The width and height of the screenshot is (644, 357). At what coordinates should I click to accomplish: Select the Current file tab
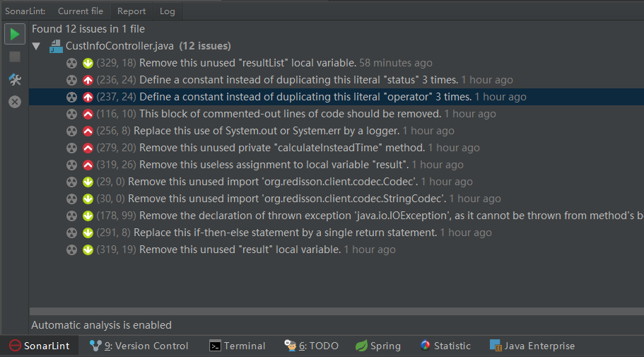pyautogui.click(x=81, y=11)
